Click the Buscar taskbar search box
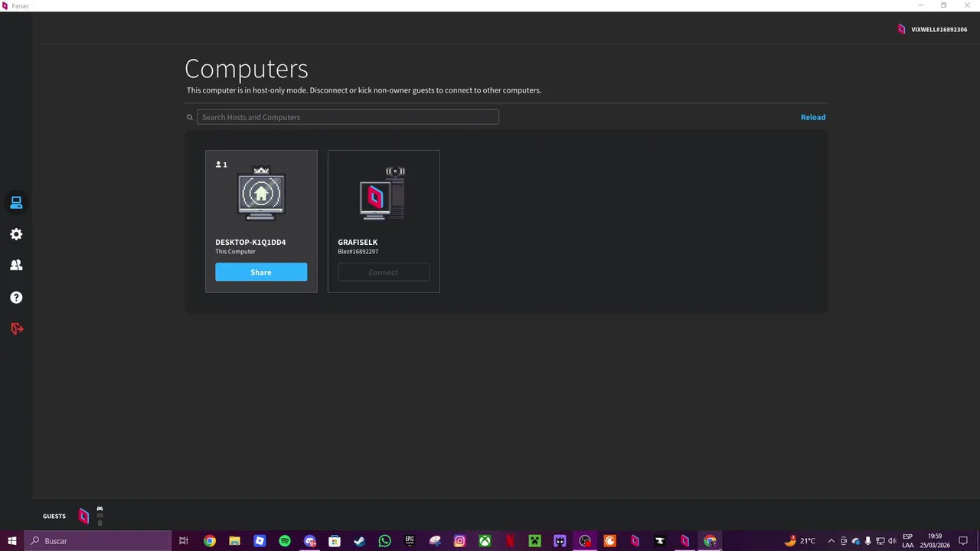980x551 pixels. click(98, 541)
